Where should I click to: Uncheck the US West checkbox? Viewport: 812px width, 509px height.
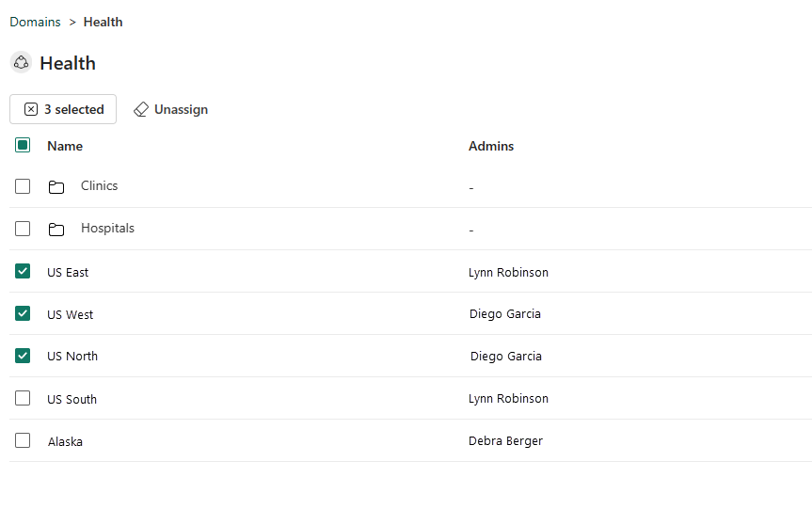click(23, 314)
